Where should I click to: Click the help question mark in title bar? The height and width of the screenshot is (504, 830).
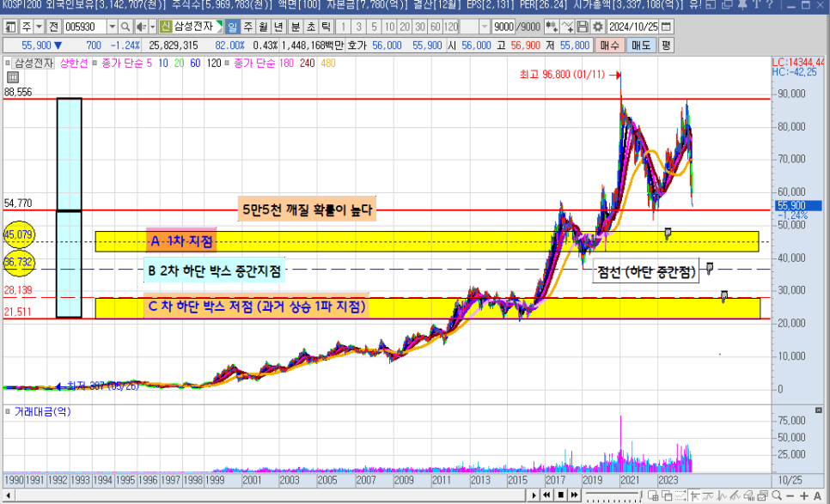770,5
